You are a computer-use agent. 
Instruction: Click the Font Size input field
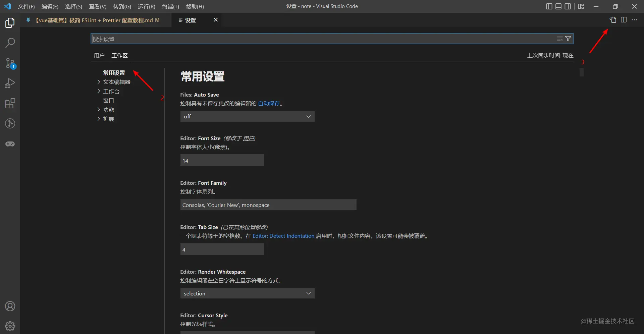222,160
